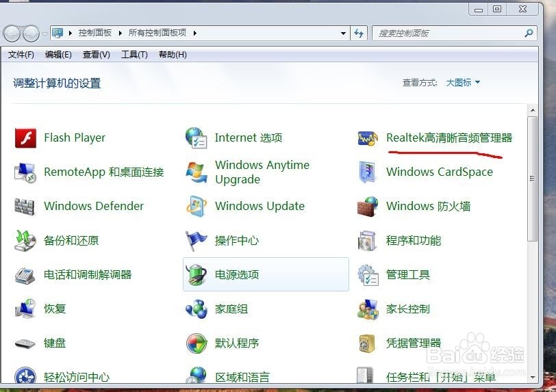The height and width of the screenshot is (392, 556).
Task: Expand the arrow before 控制面板 breadcrumb
Action: (x=71, y=34)
